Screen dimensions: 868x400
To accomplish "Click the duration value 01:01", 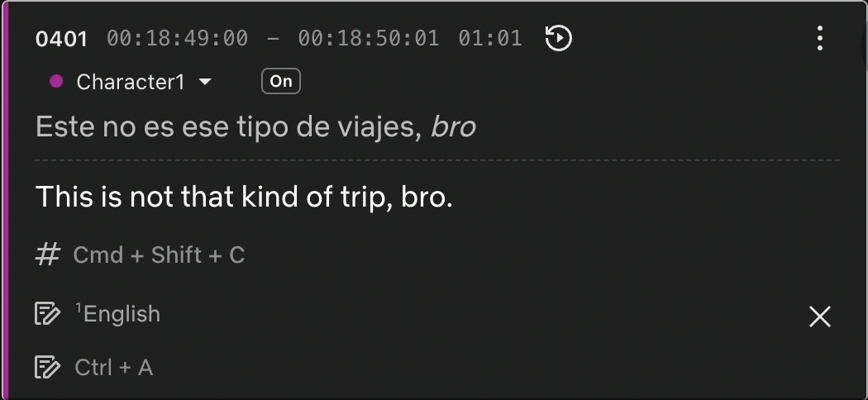I will [x=490, y=38].
